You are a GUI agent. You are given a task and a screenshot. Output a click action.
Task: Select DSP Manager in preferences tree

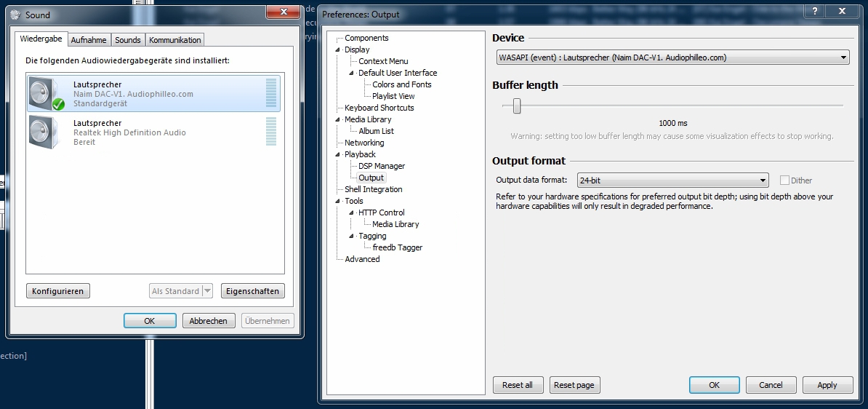(x=381, y=166)
